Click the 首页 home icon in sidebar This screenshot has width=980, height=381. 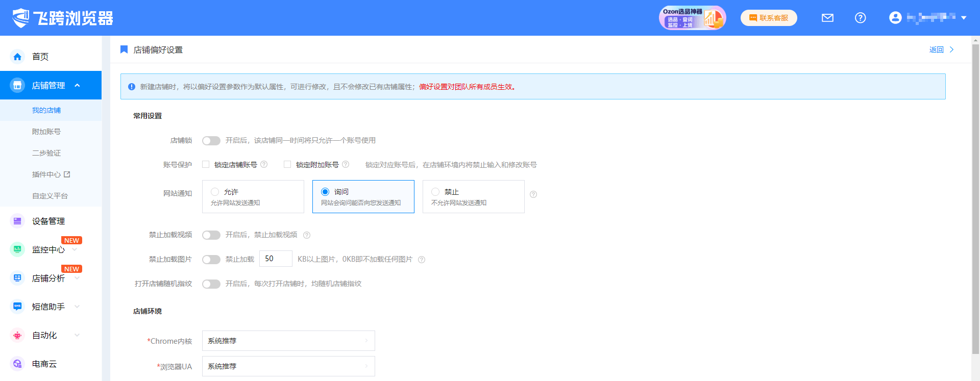tap(17, 57)
